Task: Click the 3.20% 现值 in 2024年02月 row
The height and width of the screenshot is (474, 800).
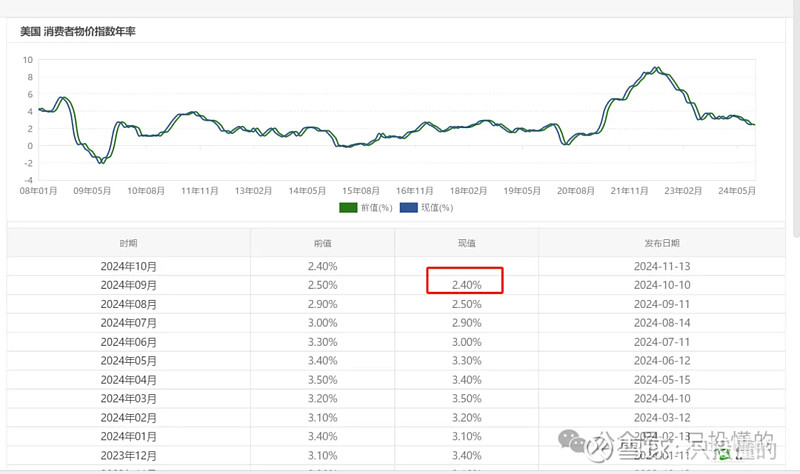Action: tap(466, 417)
